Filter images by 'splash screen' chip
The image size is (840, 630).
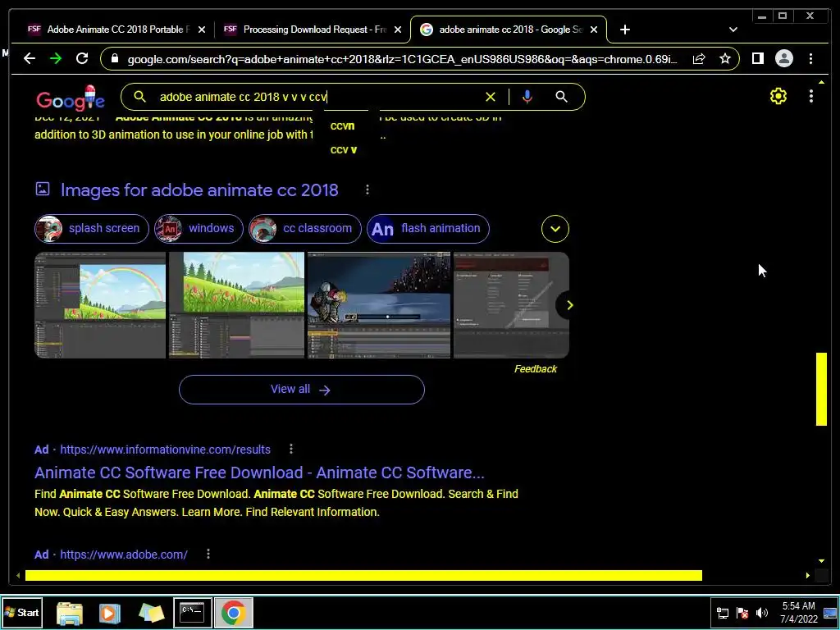[x=92, y=229]
